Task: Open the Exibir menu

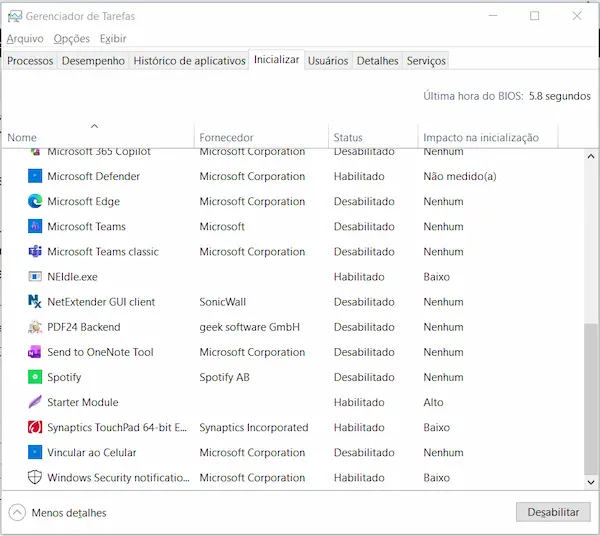Action: [x=113, y=39]
